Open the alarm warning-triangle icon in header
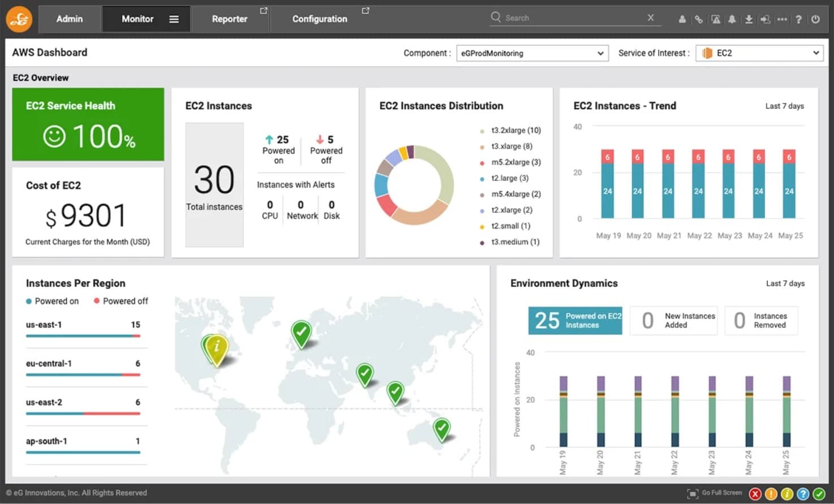834x504 pixels. [716, 19]
